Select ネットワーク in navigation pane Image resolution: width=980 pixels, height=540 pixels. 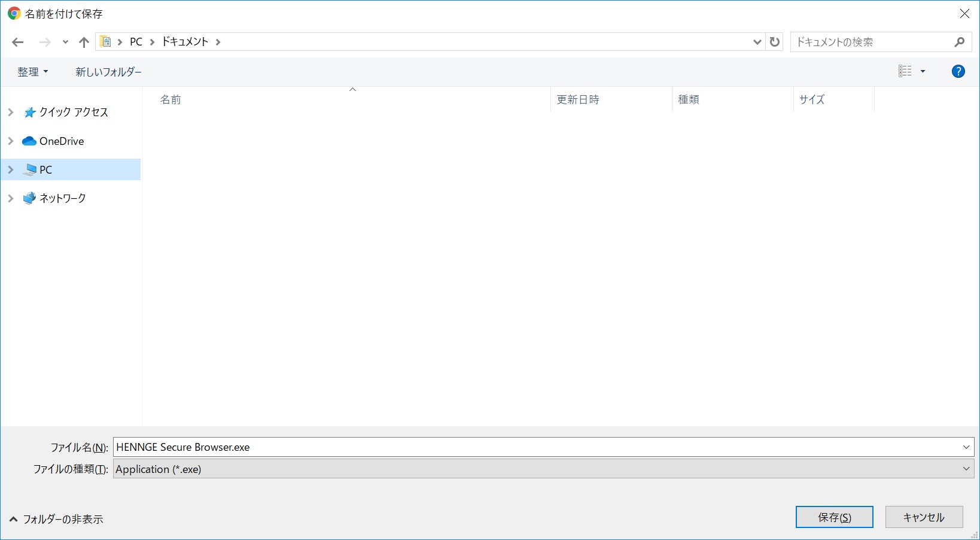(x=62, y=198)
